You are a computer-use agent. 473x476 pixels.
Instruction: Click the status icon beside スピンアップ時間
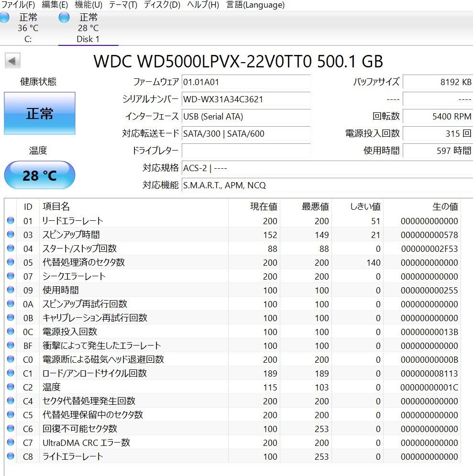[11, 234]
